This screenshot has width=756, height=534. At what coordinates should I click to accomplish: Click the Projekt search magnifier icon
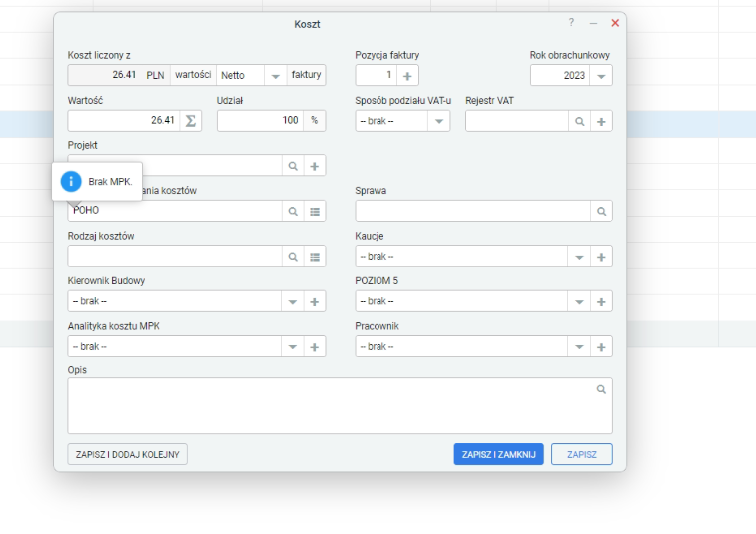point(293,166)
